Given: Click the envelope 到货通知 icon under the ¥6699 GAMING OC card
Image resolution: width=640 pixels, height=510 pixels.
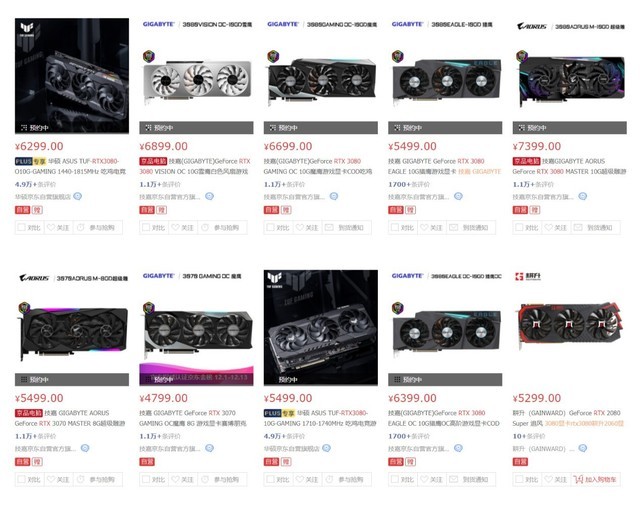Looking at the screenshot, I should pos(329,227).
